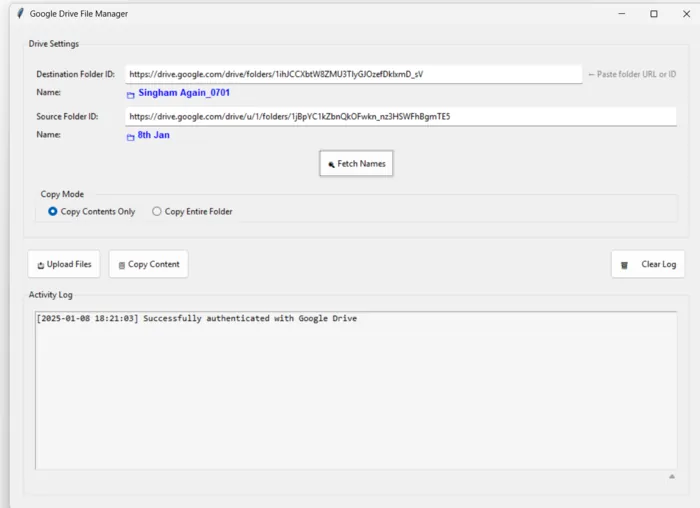Screen dimensions: 700x508
Task: Click the Source Folder ID label
Action: pos(67,117)
